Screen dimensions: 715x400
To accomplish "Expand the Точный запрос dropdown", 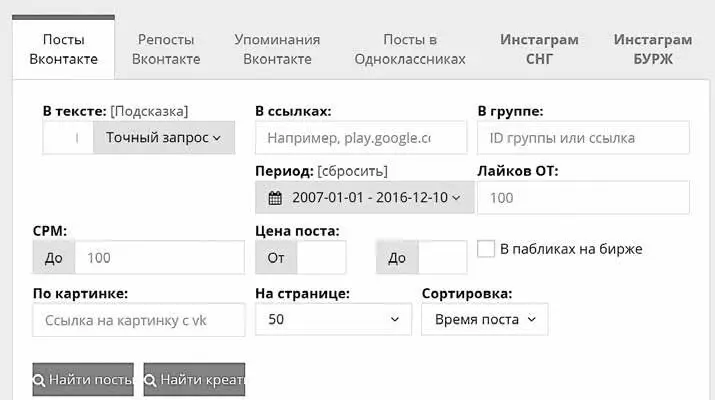I will point(164,137).
